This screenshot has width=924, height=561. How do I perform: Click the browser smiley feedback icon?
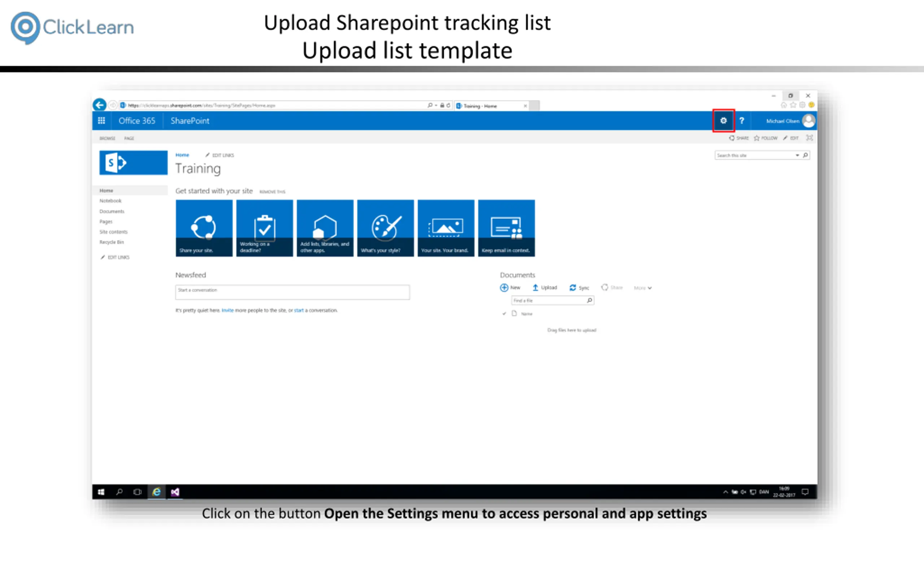point(811,105)
